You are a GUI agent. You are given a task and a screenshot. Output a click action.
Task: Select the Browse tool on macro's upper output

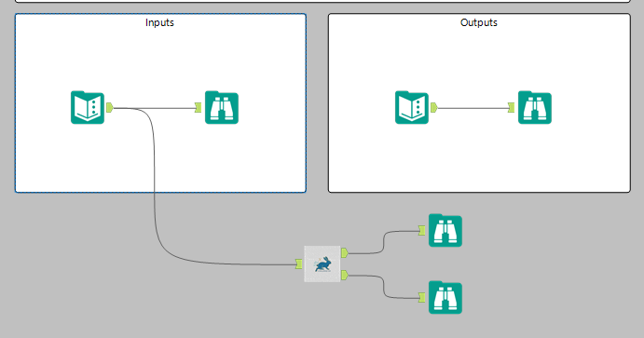(x=445, y=230)
